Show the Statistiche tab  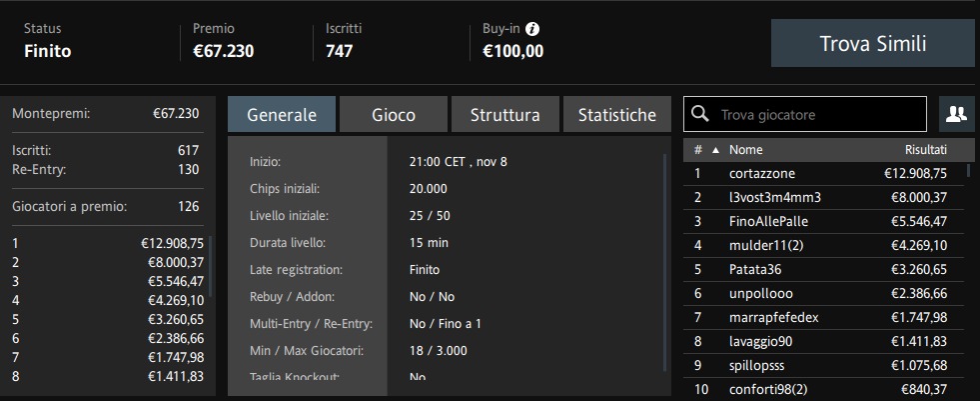pyautogui.click(x=617, y=114)
